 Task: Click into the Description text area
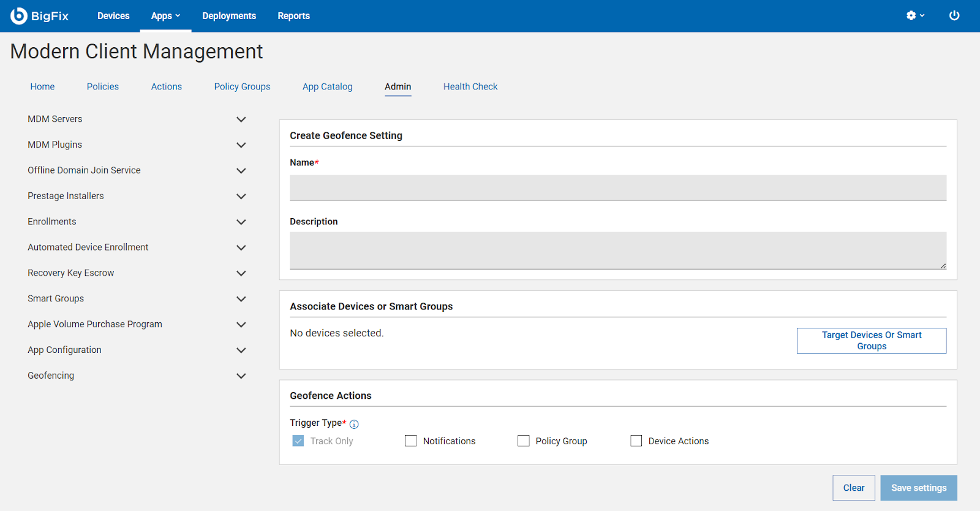[x=617, y=250]
